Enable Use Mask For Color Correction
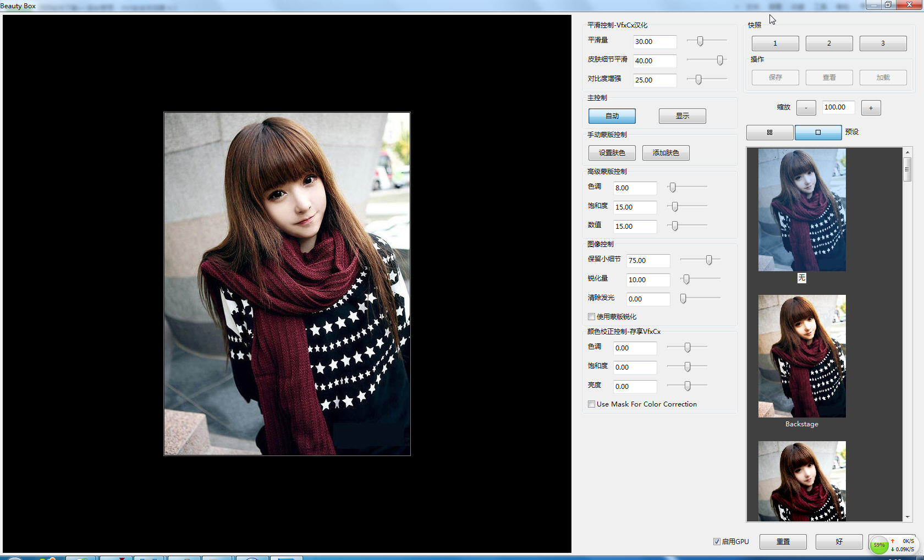This screenshot has width=924, height=560. click(x=591, y=404)
